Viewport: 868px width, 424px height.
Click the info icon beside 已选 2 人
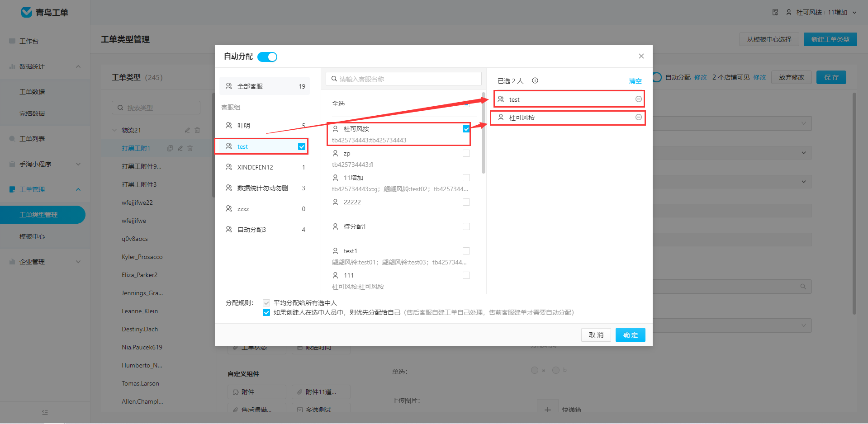point(535,80)
